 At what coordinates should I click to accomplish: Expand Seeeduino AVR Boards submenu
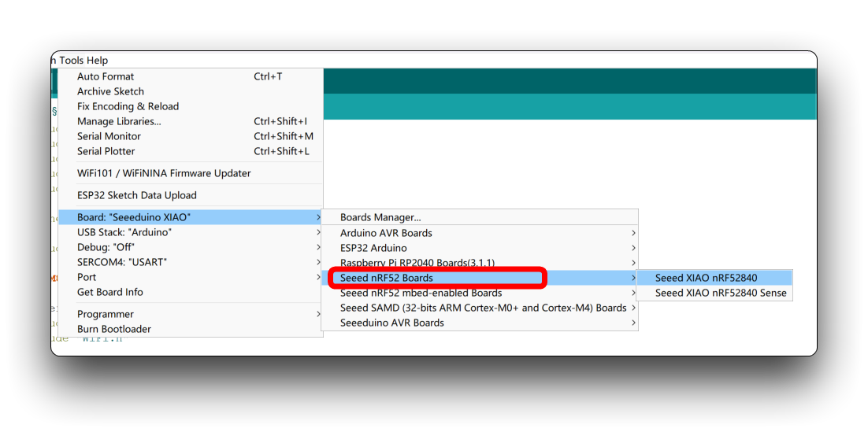[x=480, y=323]
